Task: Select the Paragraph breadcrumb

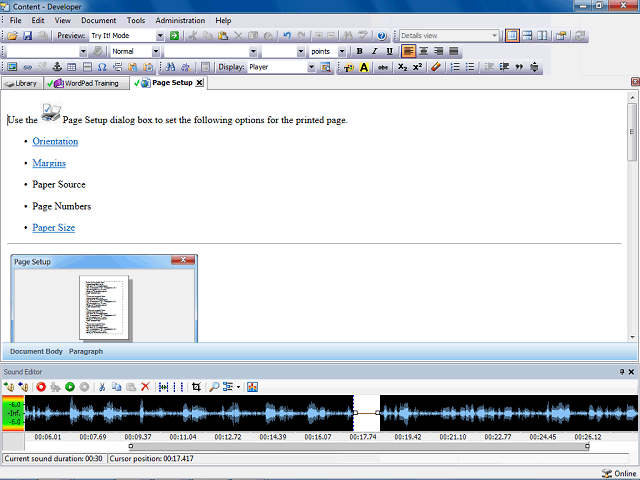Action: (x=86, y=351)
